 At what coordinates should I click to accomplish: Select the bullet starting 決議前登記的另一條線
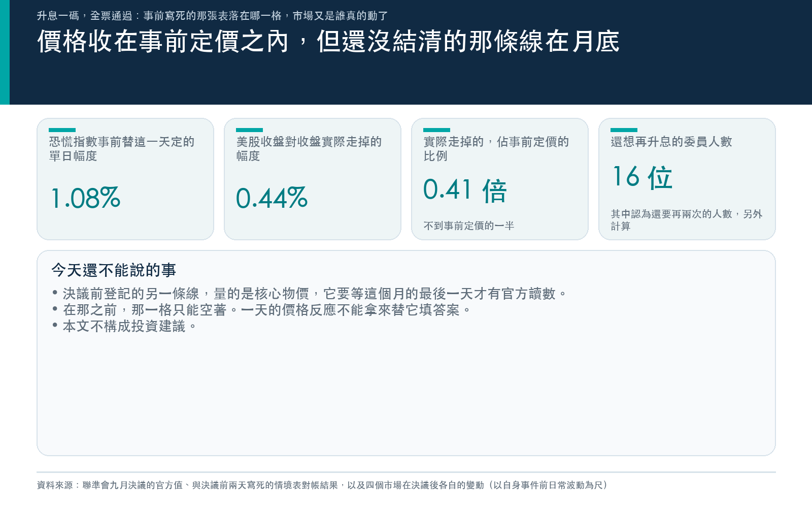310,294
